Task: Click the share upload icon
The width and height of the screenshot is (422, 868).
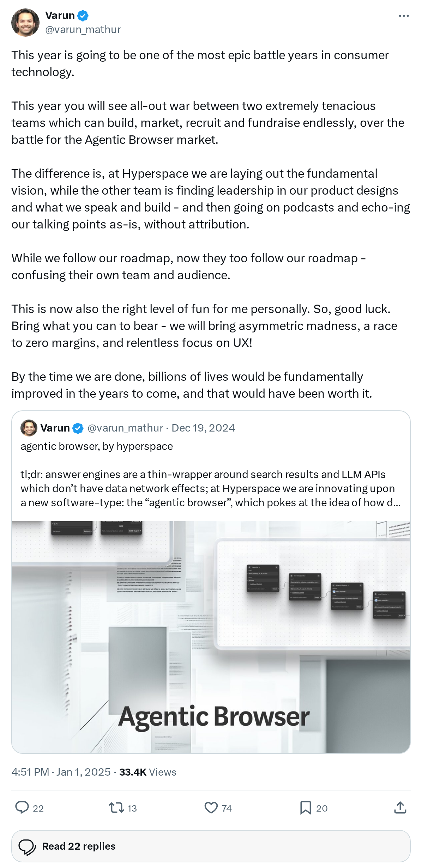Action: [400, 807]
